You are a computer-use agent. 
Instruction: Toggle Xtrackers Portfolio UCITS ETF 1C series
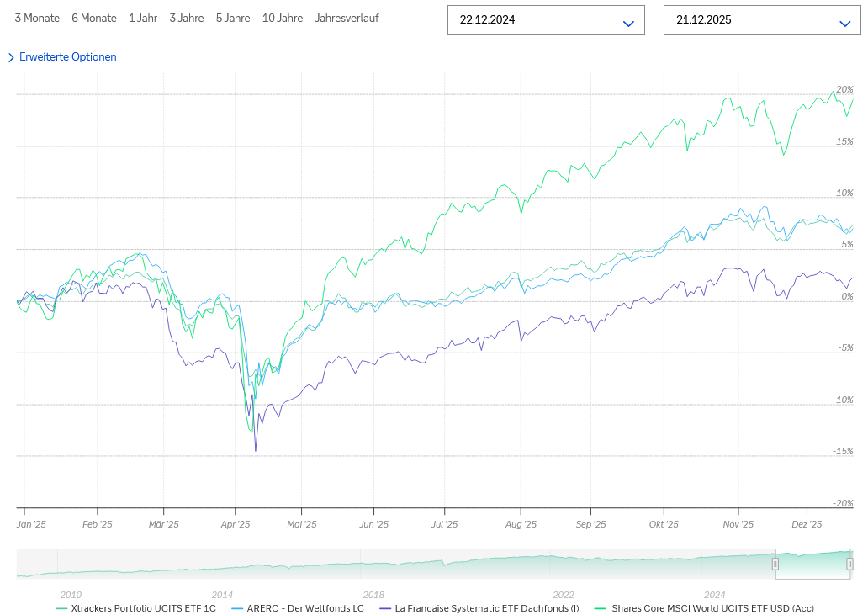point(136,608)
